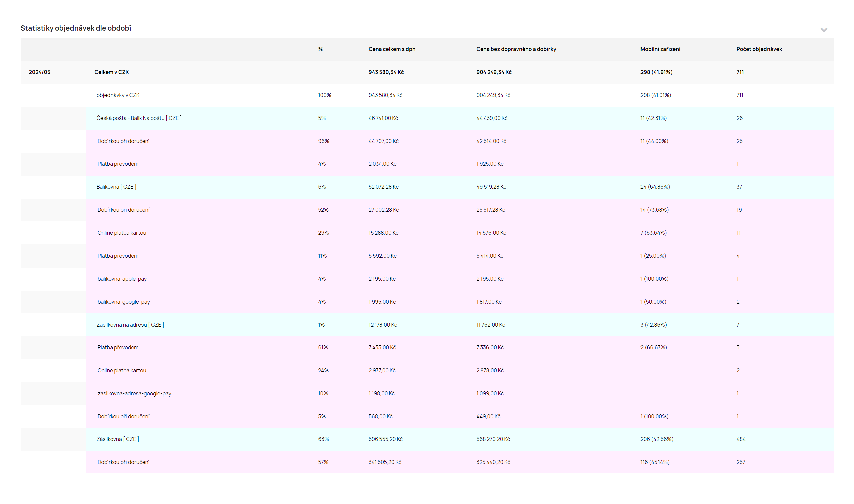854x504 pixels.
Task: Click the '100%' percentage cell
Action: pyautogui.click(x=324, y=95)
